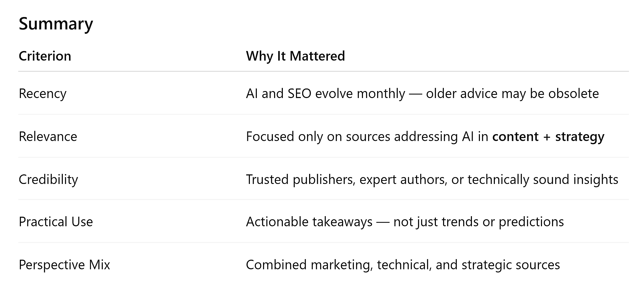
Task: Select the Perspective Mix criterion cell
Action: click(64, 265)
